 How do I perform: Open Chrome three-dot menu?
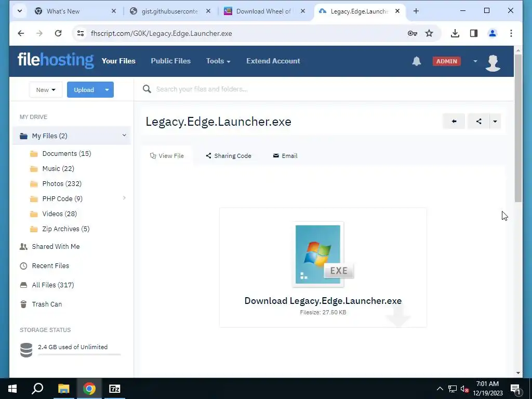[x=511, y=33]
